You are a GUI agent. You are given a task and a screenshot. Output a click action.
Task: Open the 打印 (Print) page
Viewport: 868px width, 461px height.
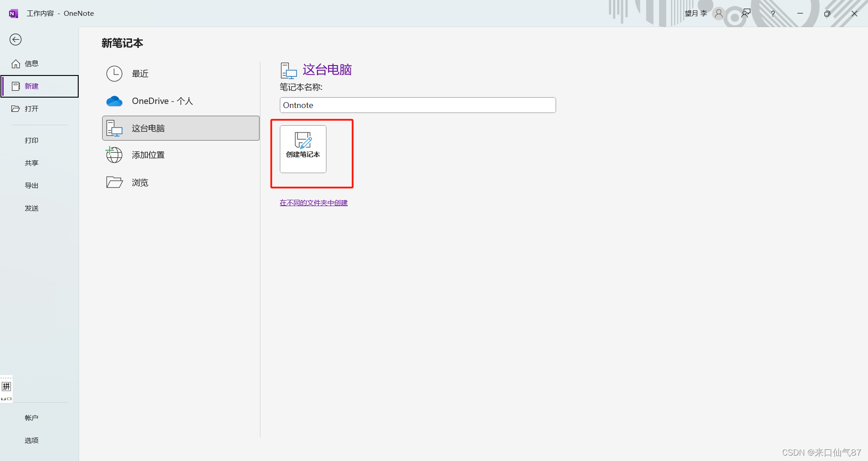pyautogui.click(x=39, y=141)
